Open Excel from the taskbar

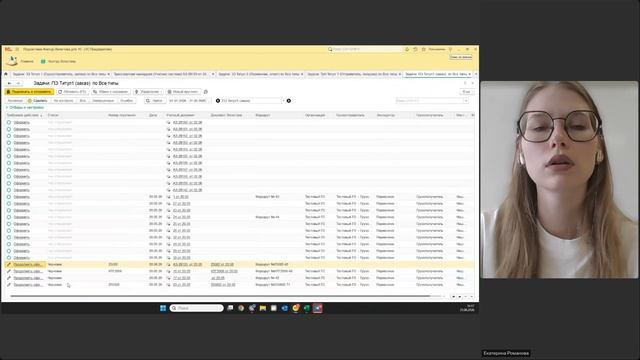pos(307,308)
